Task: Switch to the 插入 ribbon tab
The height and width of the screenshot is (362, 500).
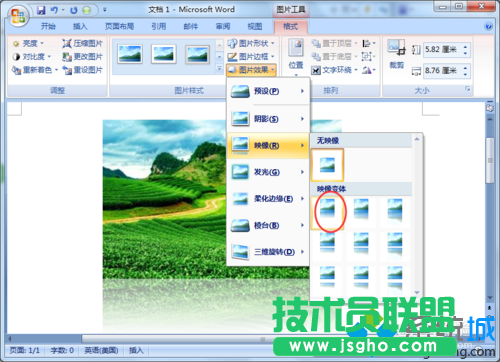Action: [x=80, y=27]
